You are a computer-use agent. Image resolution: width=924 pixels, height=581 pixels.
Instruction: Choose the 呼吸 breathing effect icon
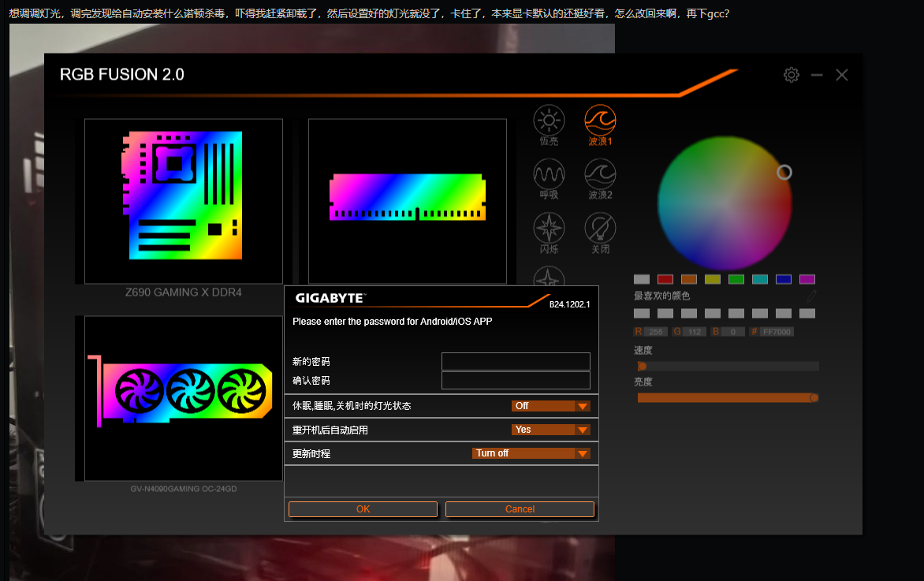pyautogui.click(x=550, y=173)
